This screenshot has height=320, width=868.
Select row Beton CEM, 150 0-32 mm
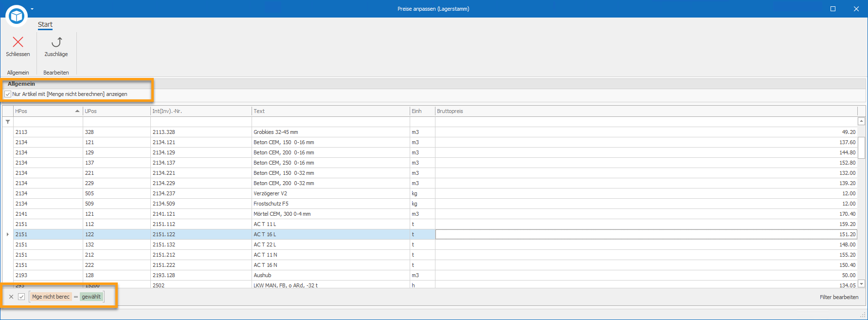point(435,173)
